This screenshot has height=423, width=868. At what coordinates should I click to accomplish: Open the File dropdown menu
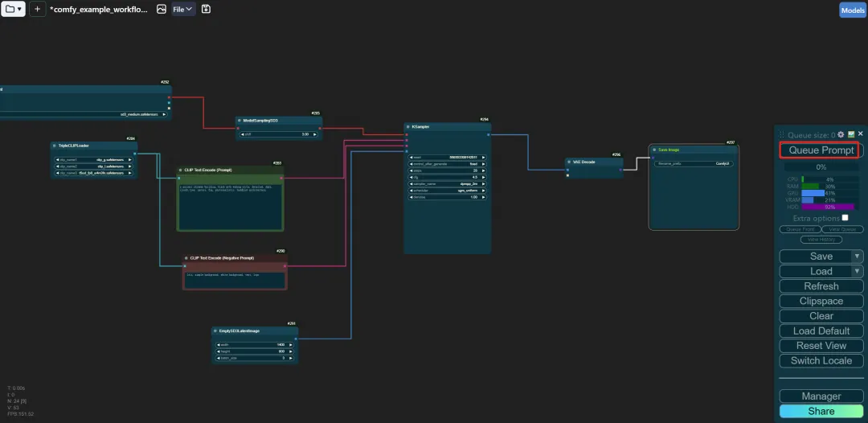click(x=182, y=9)
